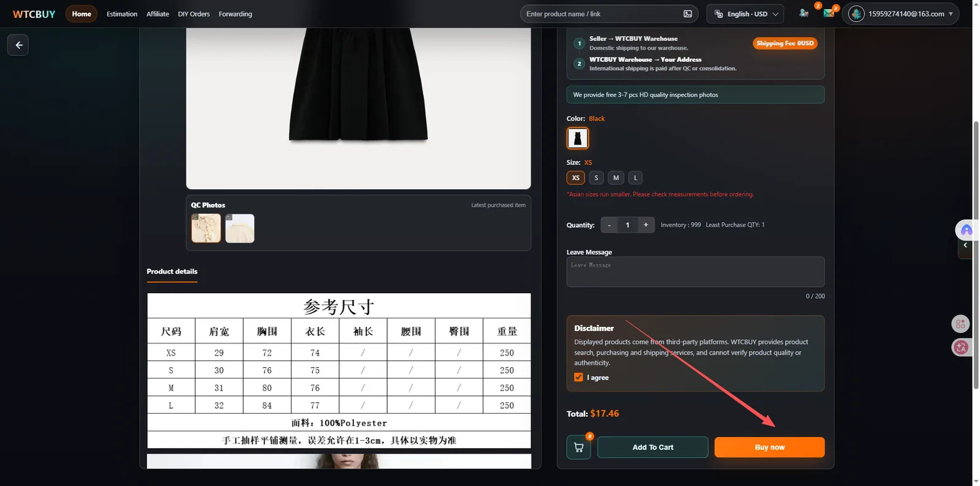This screenshot has height=486, width=980.
Task: Click the account avatar icon
Action: click(856, 13)
